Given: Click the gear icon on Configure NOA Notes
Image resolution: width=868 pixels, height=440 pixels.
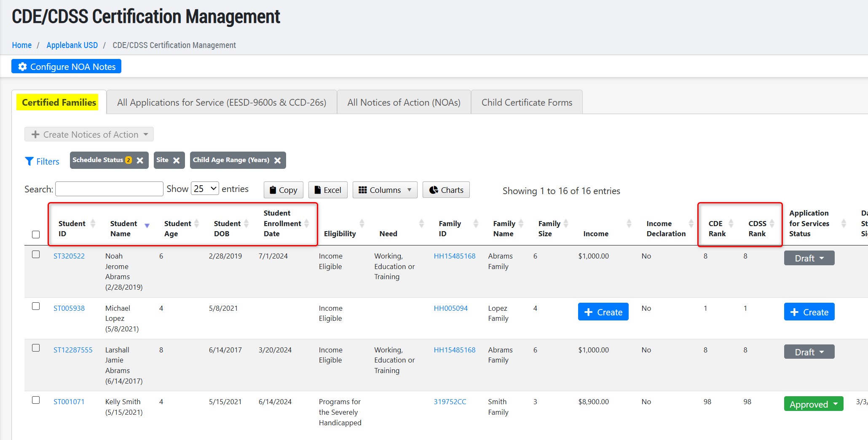Looking at the screenshot, I should coord(22,67).
